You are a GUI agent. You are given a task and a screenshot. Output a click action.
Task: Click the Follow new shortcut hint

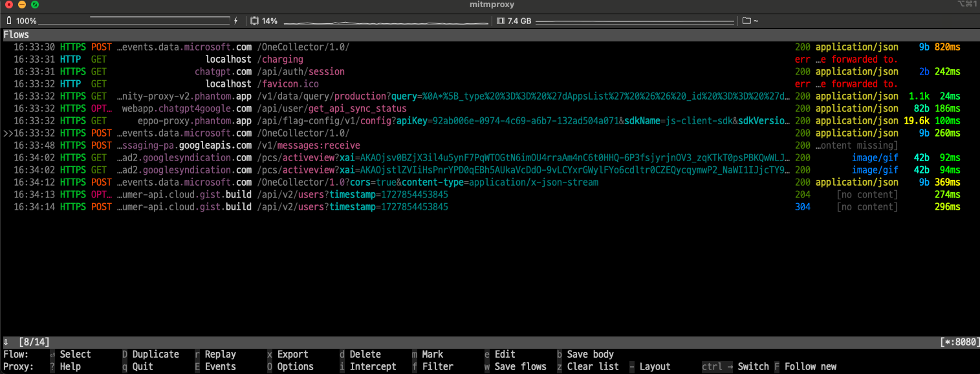pyautogui.click(x=810, y=367)
